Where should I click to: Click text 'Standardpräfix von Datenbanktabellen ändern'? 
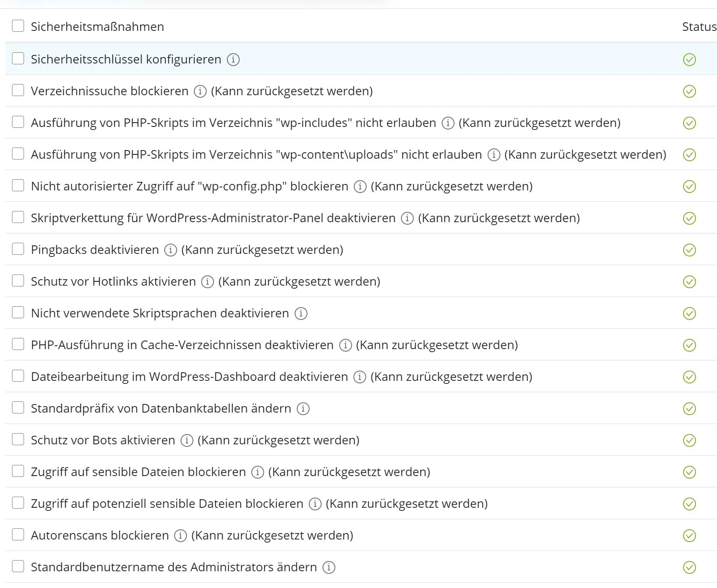[x=161, y=408]
